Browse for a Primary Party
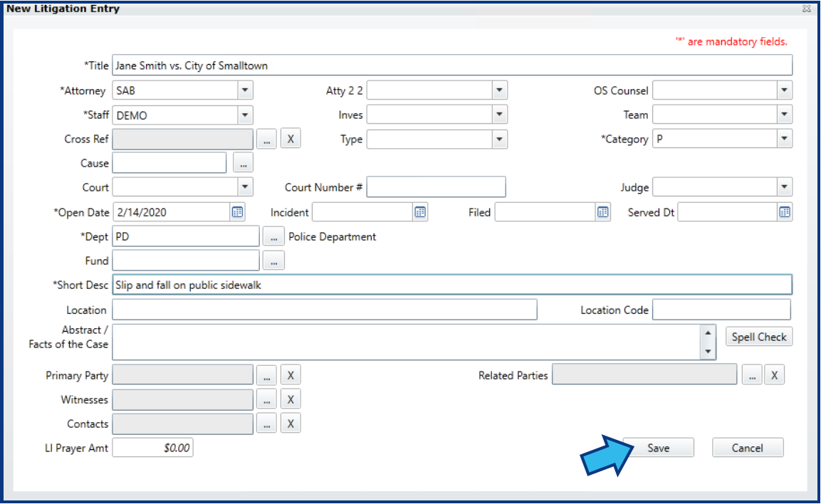This screenshot has width=821, height=504. tap(266, 375)
